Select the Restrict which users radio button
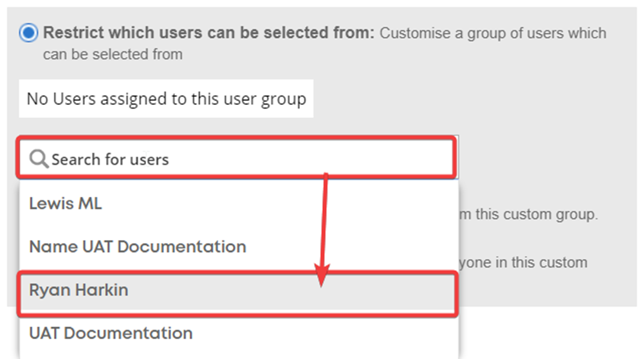This screenshot has height=359, width=644. click(x=28, y=32)
